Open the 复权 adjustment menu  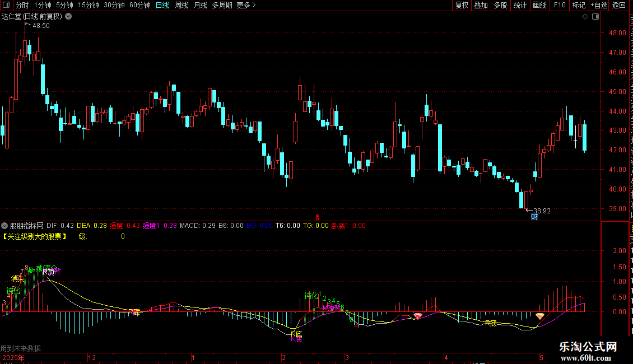[462, 5]
